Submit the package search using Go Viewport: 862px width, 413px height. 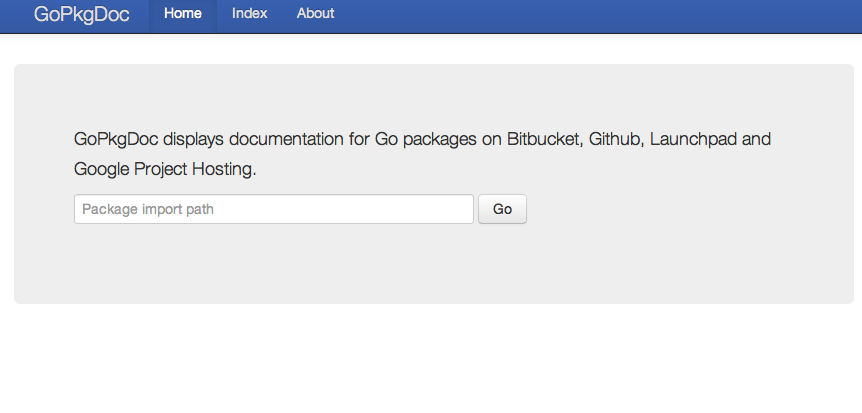[502, 209]
